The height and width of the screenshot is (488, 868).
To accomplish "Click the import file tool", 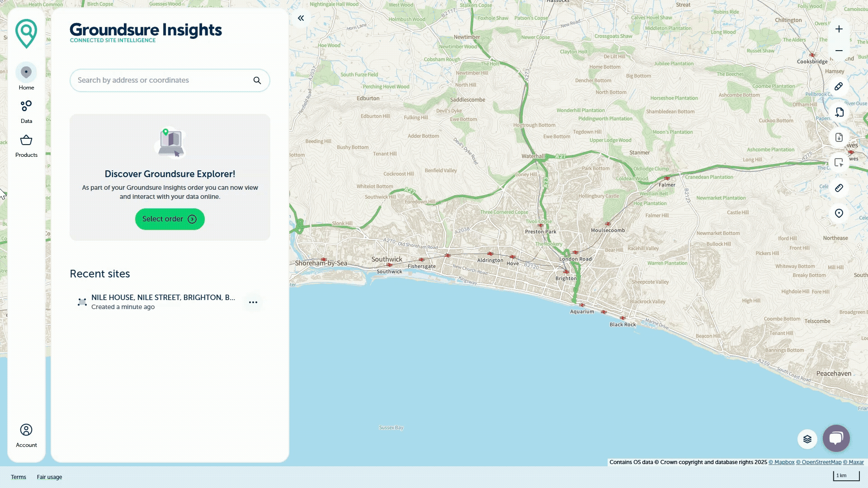I will (x=839, y=112).
